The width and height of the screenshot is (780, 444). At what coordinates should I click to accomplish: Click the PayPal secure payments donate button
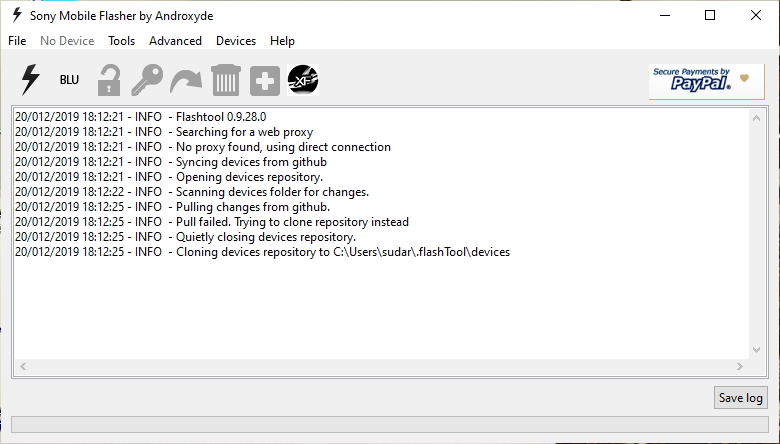point(706,82)
